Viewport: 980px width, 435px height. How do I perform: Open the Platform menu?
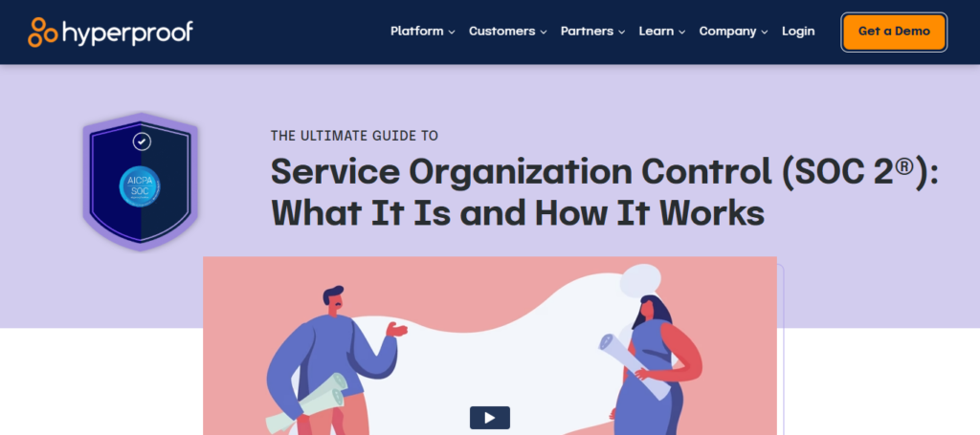[417, 32]
